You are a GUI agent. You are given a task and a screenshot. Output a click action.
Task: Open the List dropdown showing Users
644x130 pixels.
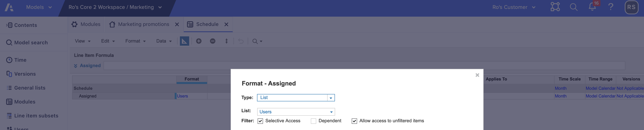click(331, 112)
